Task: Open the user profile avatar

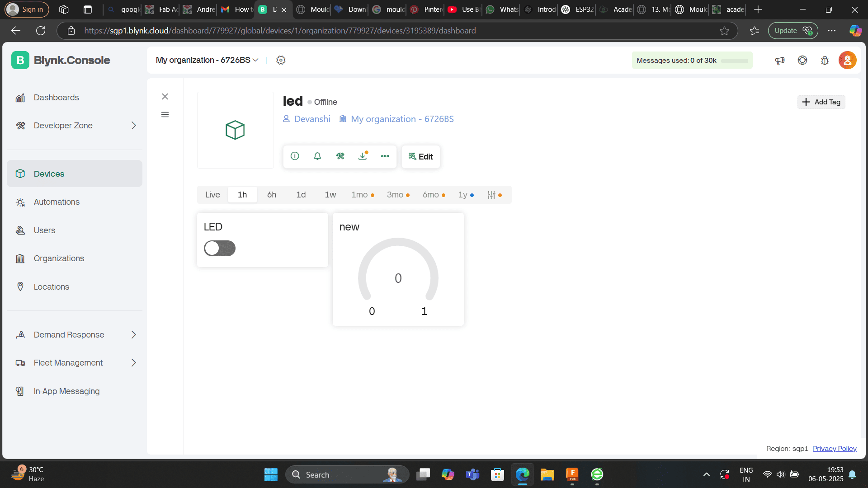Action: click(x=848, y=60)
